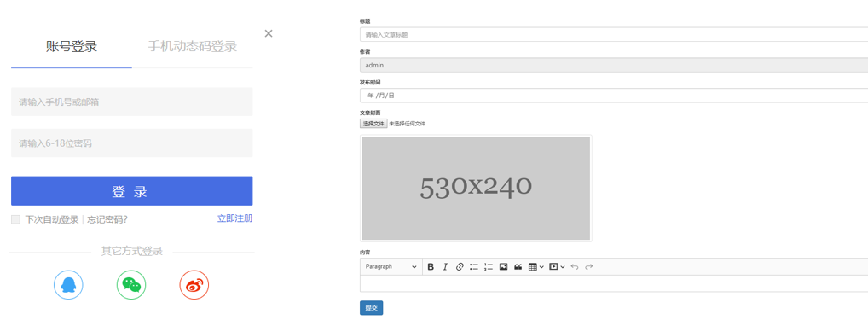Click the 登录 button
The height and width of the screenshot is (320, 868).
tap(132, 191)
